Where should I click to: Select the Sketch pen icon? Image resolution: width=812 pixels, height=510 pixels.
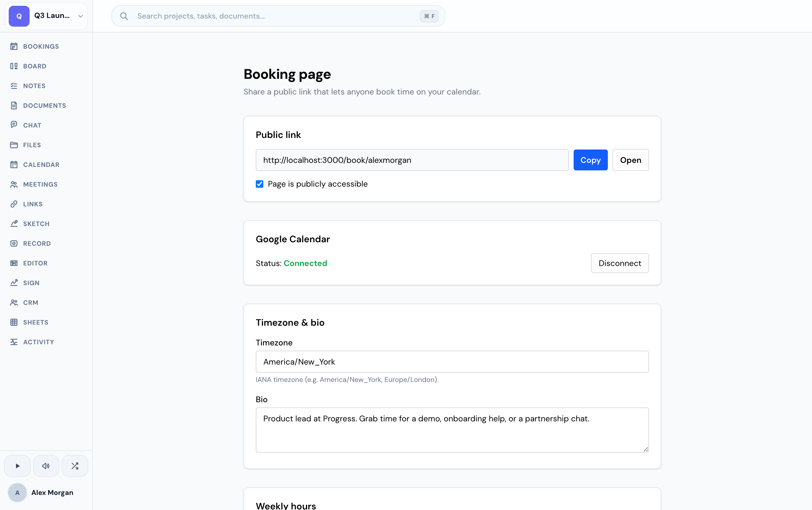point(14,224)
